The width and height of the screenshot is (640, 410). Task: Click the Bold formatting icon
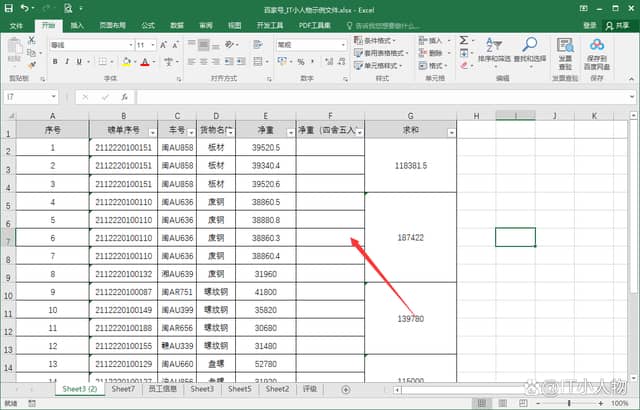(x=54, y=61)
